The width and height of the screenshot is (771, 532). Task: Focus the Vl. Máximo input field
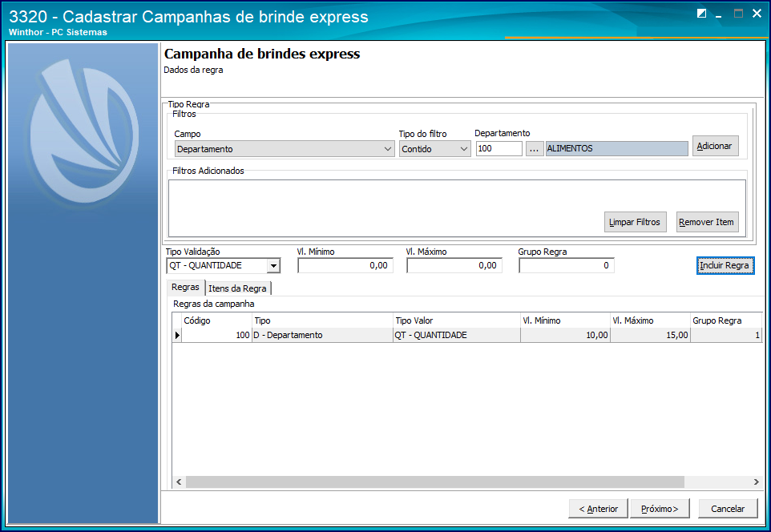[x=454, y=265]
